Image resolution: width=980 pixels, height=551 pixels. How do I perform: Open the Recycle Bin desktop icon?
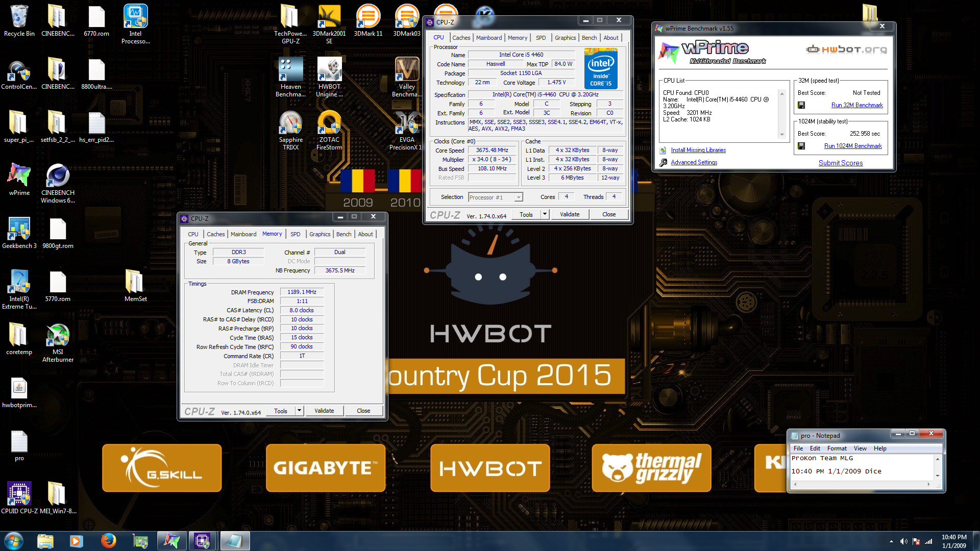click(x=19, y=21)
